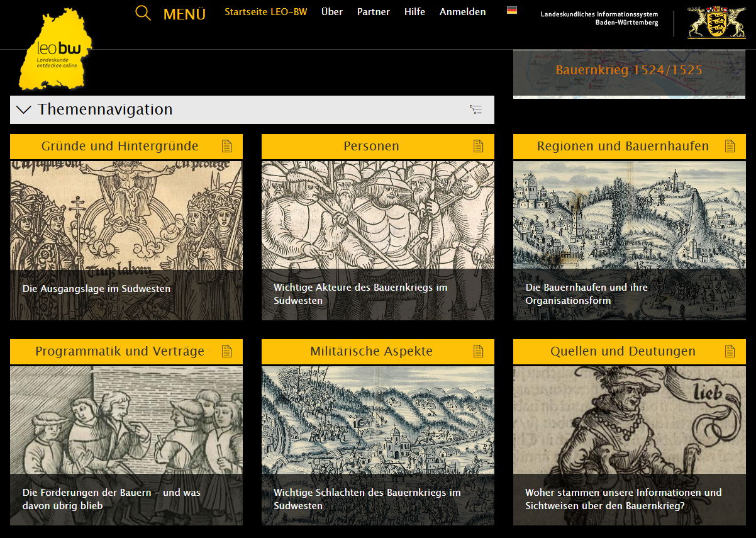Open the Über menu item
Screen dimensions: 756x538
click(x=332, y=12)
